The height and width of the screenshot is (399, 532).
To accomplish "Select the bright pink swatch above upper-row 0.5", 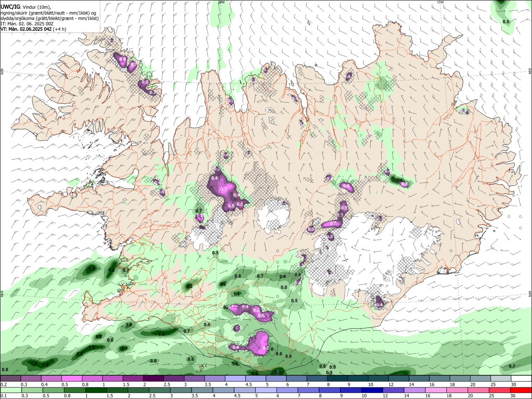I will pos(72,379).
